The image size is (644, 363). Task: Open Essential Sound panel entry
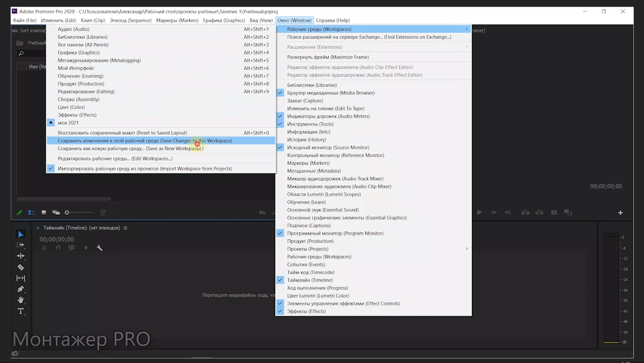point(374,210)
